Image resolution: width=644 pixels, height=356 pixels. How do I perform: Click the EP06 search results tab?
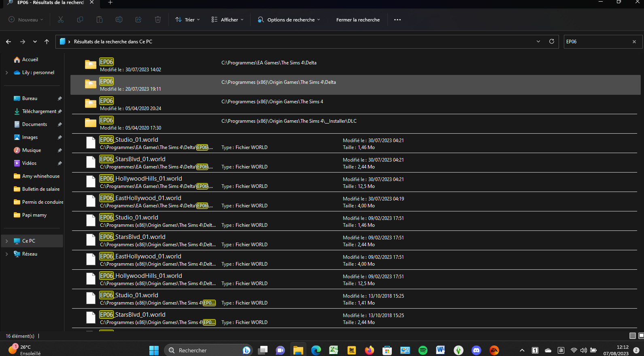51,2
